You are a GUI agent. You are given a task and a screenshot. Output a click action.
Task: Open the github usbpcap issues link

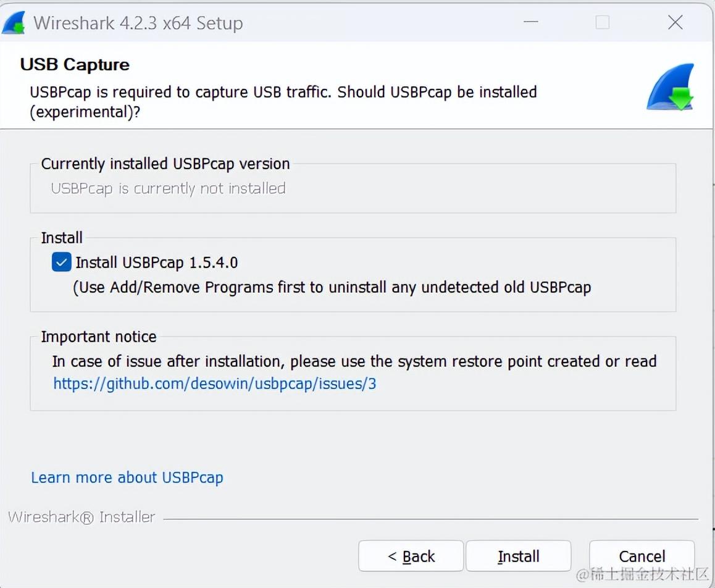coord(215,384)
